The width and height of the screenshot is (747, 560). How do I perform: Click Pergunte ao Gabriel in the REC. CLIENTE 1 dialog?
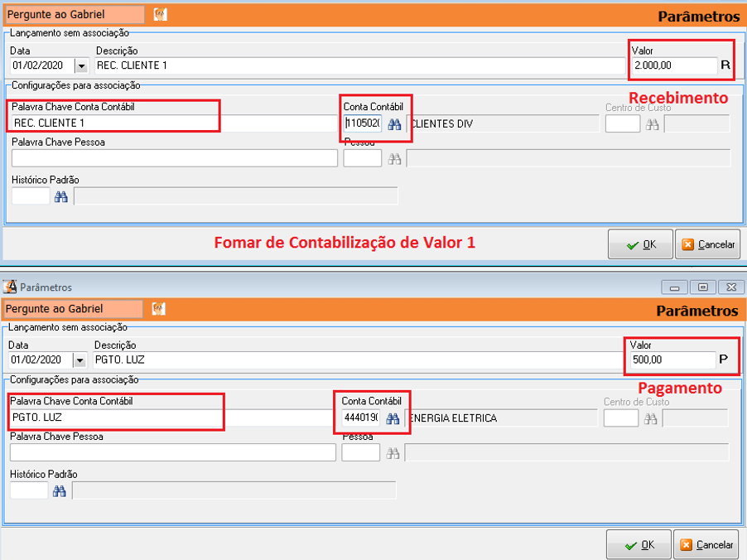coord(75,15)
